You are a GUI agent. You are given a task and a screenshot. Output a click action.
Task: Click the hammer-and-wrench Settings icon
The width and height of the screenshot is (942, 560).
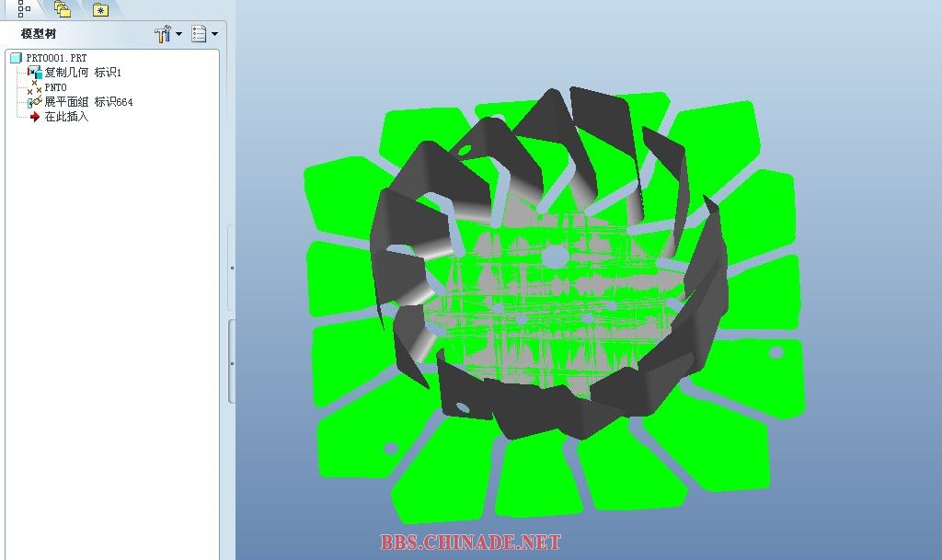tap(164, 34)
